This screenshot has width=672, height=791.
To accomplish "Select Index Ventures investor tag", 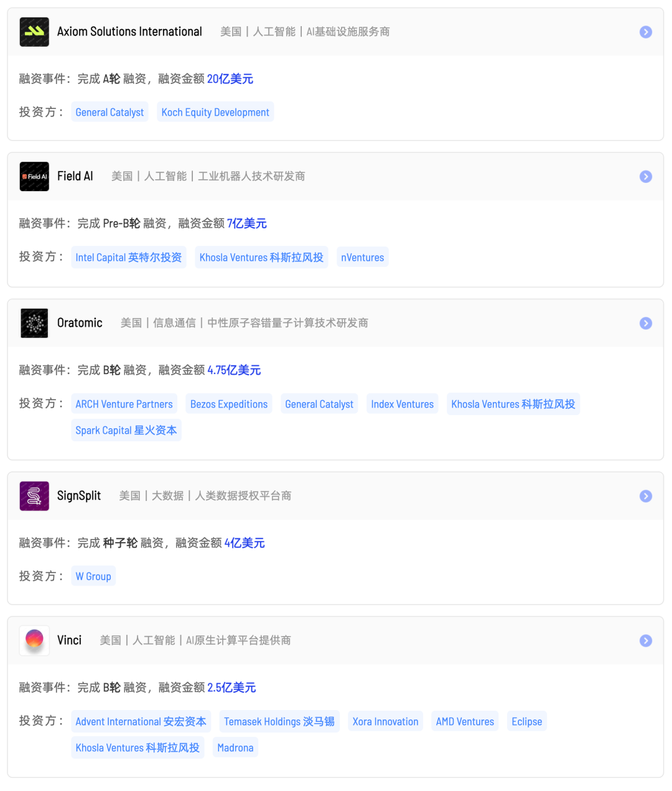I will pos(403,404).
